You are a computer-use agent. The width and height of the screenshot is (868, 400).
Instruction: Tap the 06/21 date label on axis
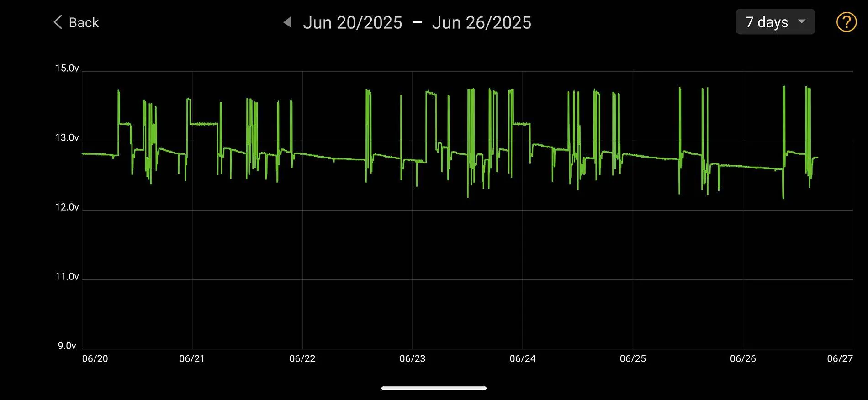[x=192, y=359]
